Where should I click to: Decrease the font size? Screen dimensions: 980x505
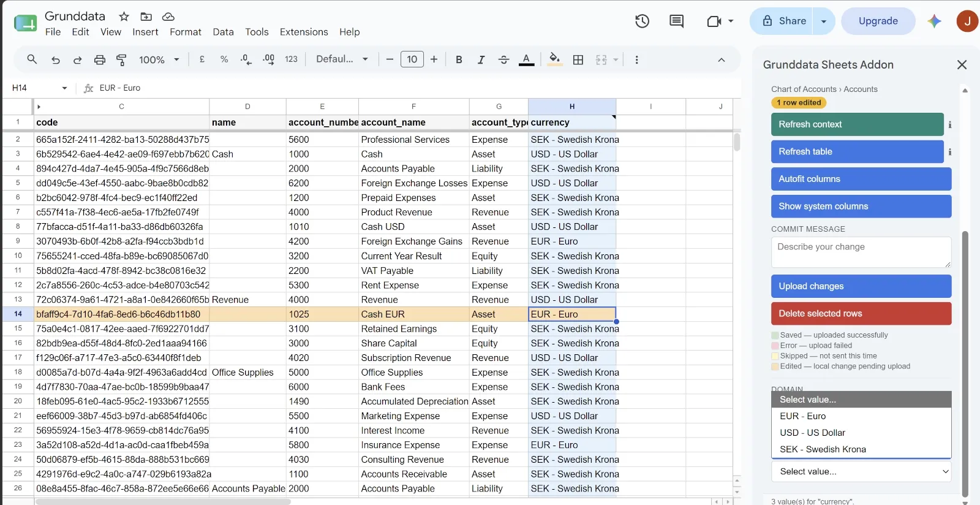tap(390, 59)
